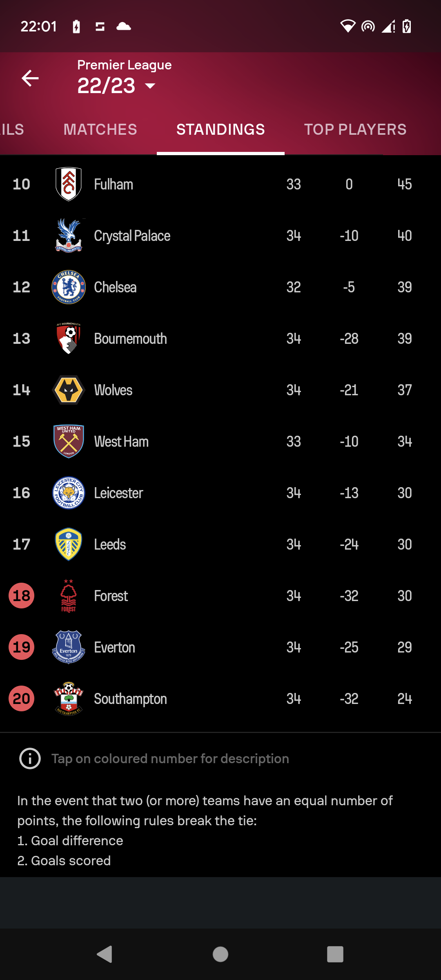The width and height of the screenshot is (441, 980).
Task: Tap the West Ham crossed-hammers crest
Action: click(69, 441)
